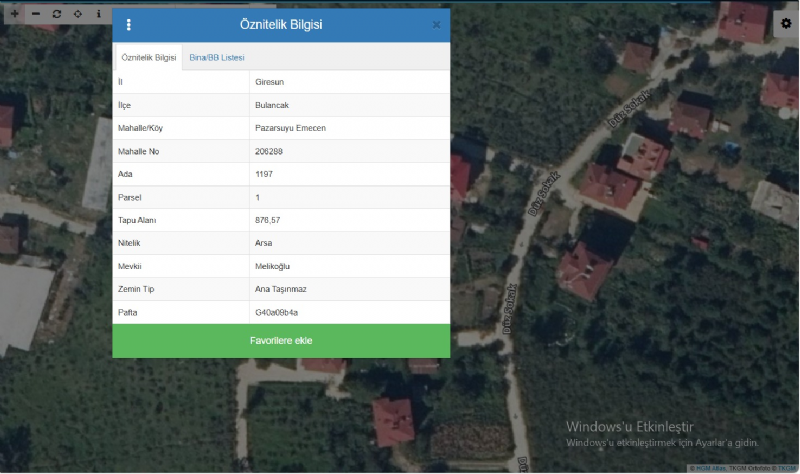This screenshot has width=800, height=474.
Task: Click the info tool icon
Action: pos(98,14)
